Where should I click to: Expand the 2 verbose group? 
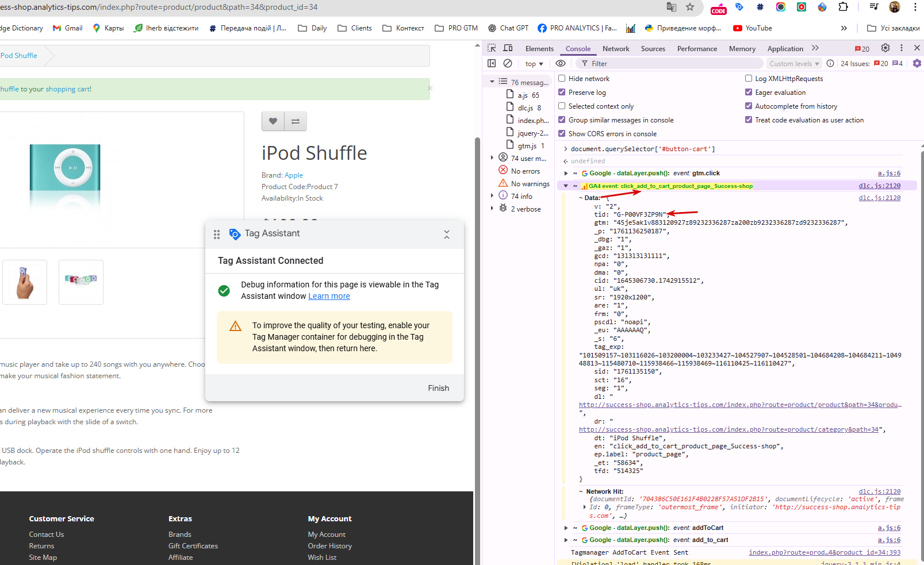[x=492, y=209]
